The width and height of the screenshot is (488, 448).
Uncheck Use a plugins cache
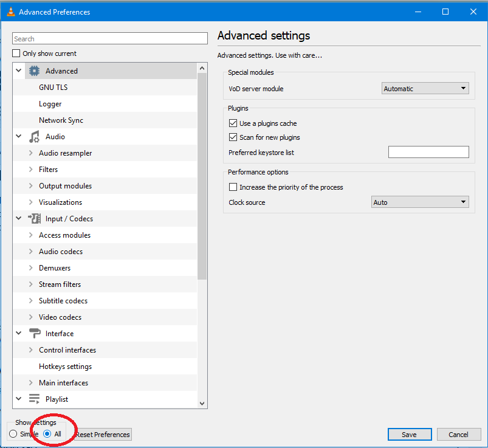pos(233,123)
